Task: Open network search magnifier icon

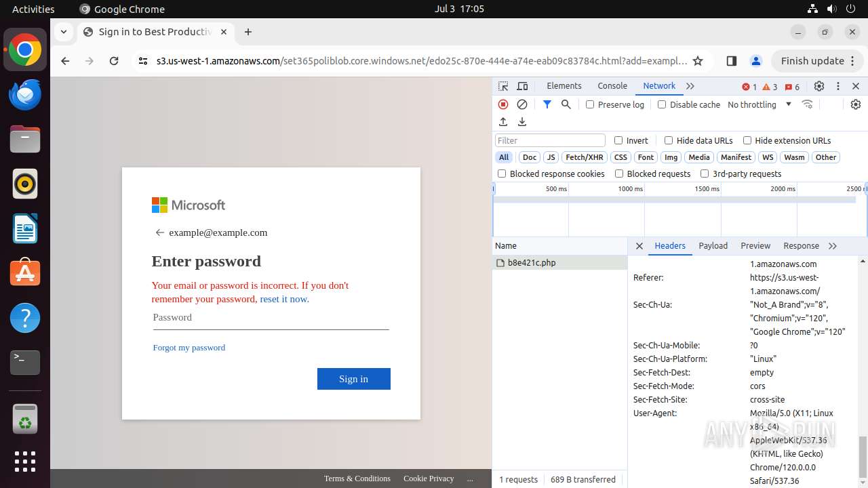Action: pos(566,104)
